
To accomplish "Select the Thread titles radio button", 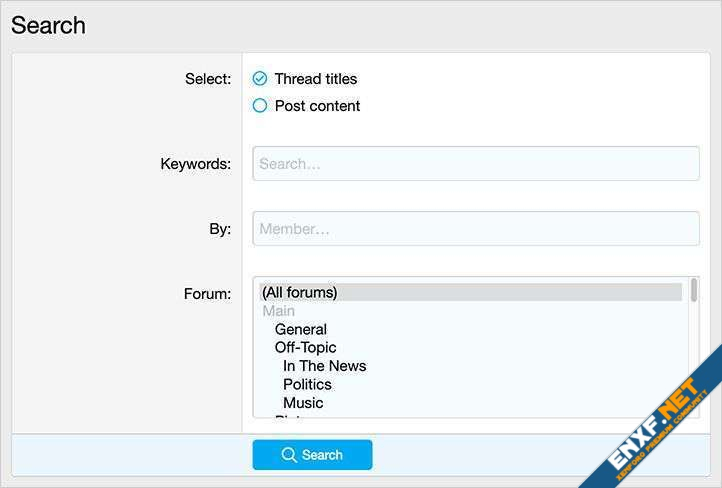I will 260,79.
